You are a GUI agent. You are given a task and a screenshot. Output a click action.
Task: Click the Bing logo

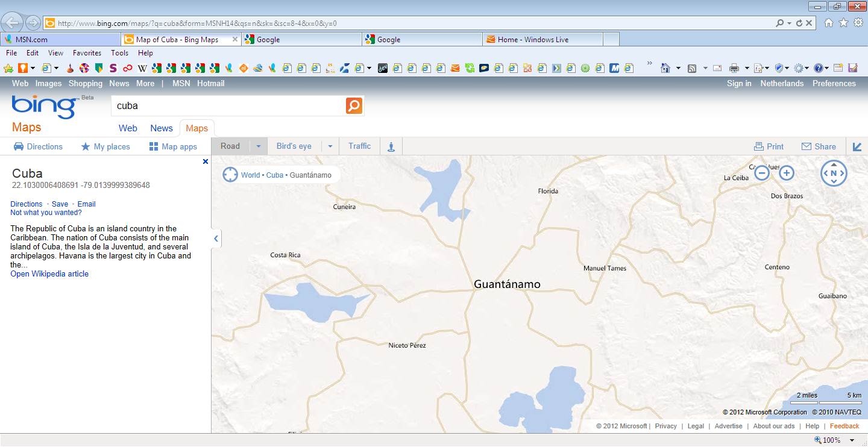click(x=44, y=107)
